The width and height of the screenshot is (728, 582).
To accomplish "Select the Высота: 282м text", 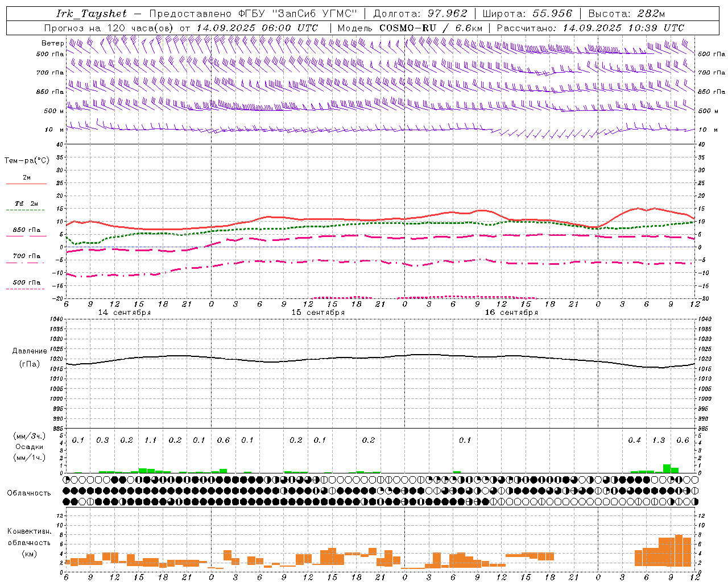I will 626,14.
